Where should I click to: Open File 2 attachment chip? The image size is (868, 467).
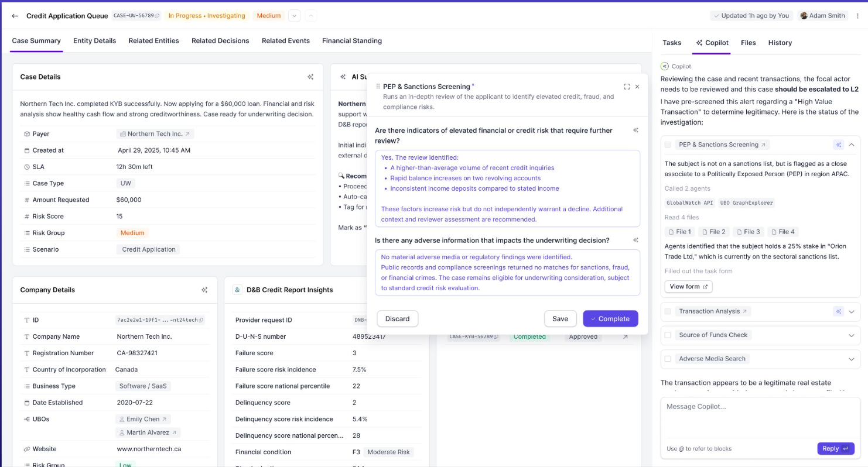tap(714, 232)
